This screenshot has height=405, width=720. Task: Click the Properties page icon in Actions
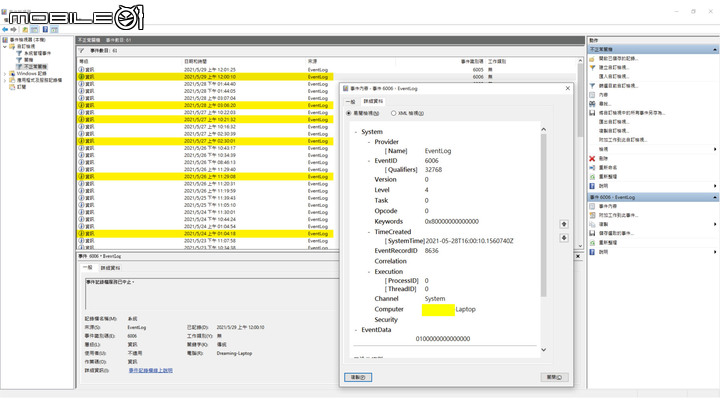click(592, 95)
